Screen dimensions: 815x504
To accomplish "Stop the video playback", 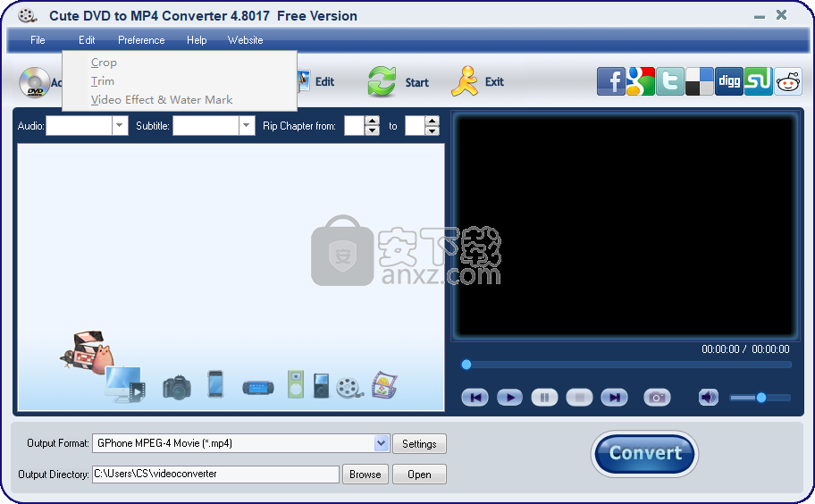I will click(x=580, y=398).
